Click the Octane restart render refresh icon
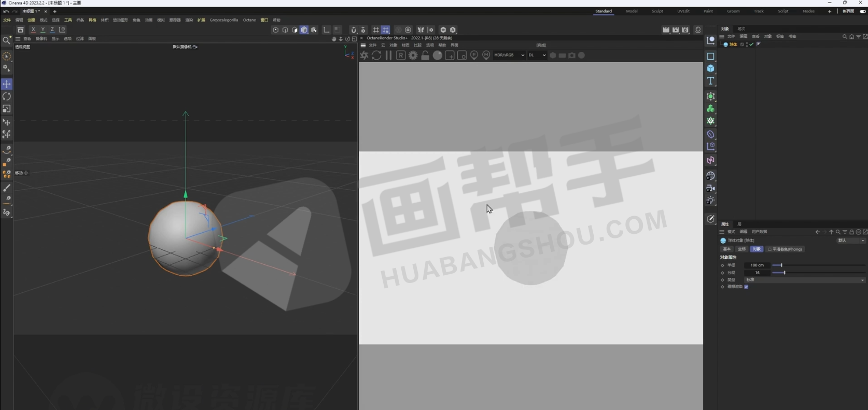 click(x=376, y=55)
